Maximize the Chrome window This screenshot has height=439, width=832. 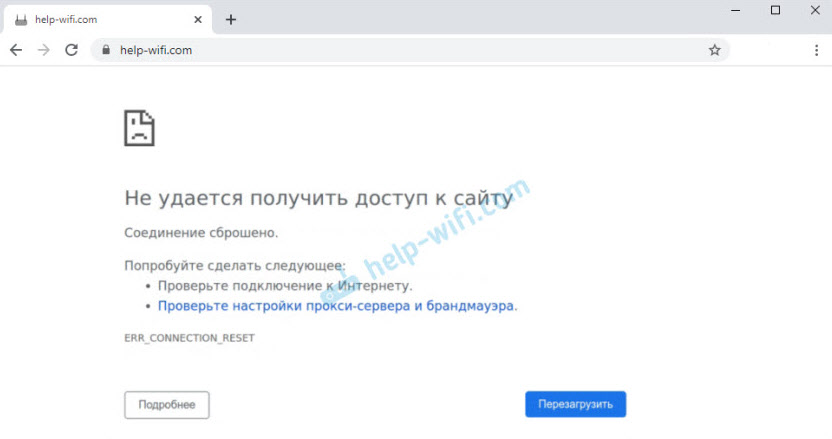tap(775, 11)
